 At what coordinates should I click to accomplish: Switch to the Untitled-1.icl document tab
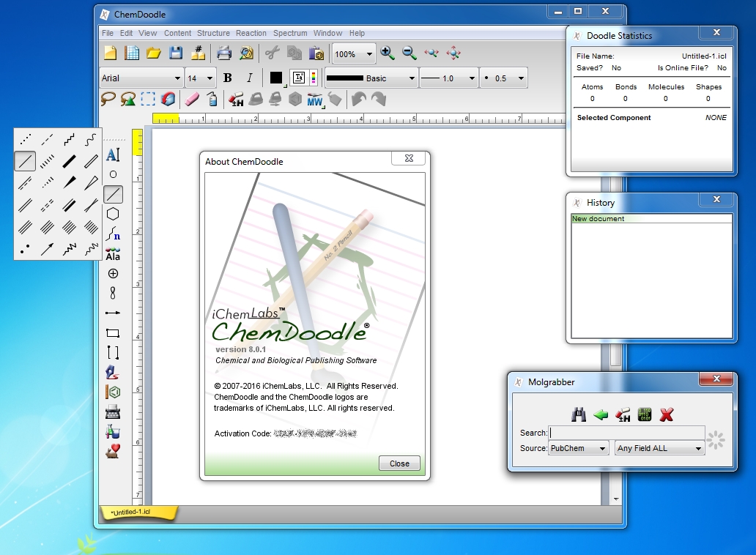(138, 512)
